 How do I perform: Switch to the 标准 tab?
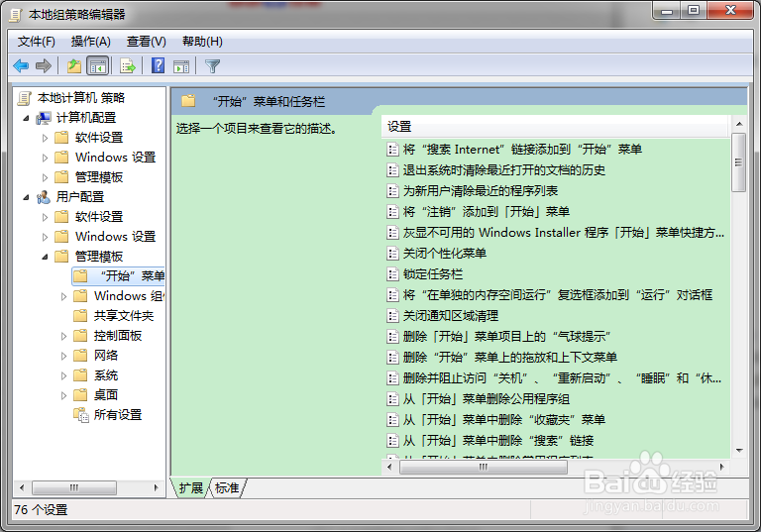click(227, 487)
